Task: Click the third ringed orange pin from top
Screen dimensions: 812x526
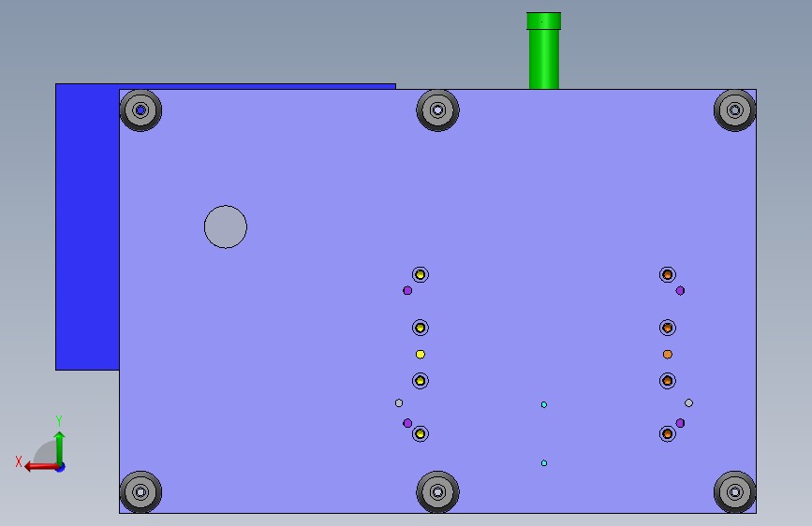Action: [x=668, y=381]
